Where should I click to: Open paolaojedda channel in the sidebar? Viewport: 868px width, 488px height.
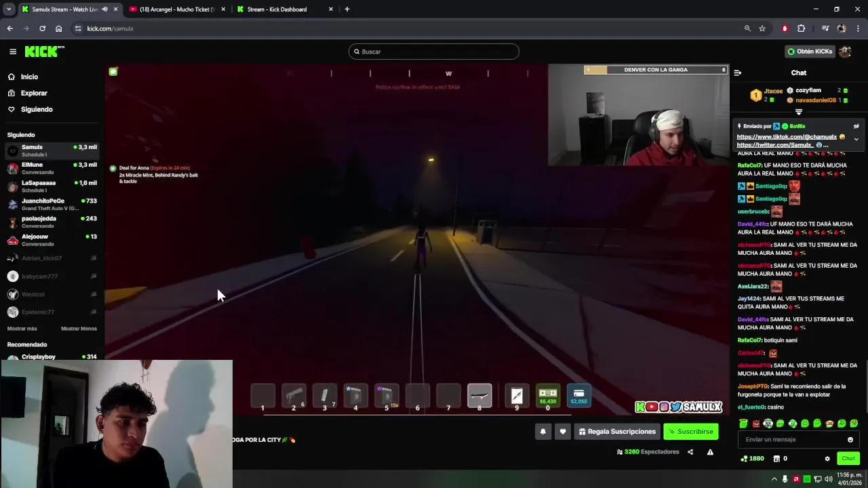[x=52, y=222]
